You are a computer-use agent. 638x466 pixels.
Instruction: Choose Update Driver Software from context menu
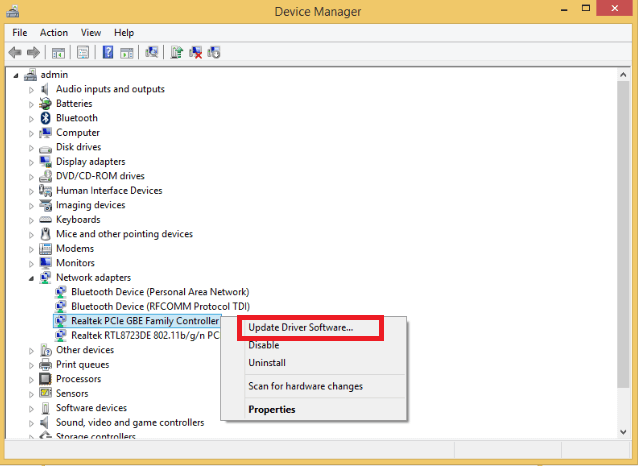click(x=301, y=328)
